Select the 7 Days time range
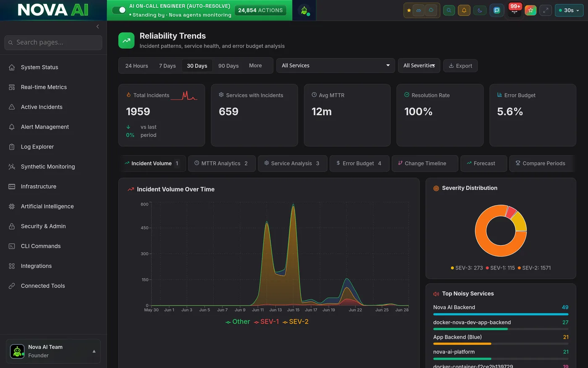 click(x=167, y=66)
